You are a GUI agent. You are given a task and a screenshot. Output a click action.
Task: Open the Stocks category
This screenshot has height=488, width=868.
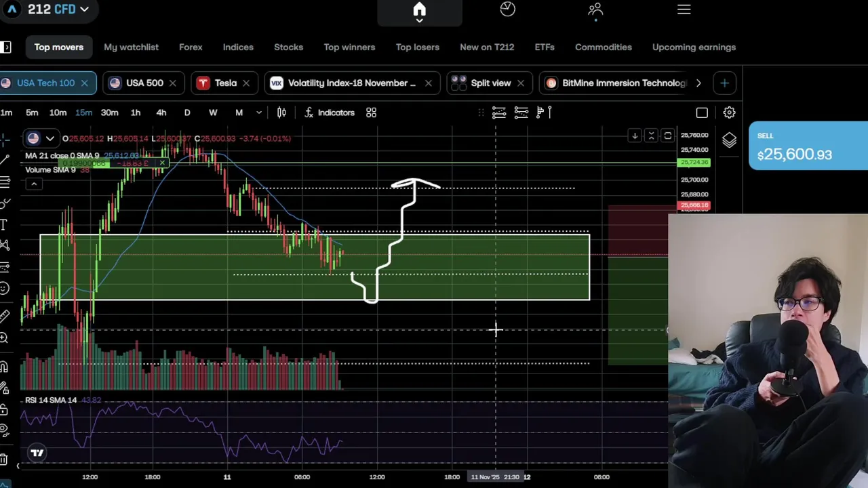pyautogui.click(x=288, y=47)
